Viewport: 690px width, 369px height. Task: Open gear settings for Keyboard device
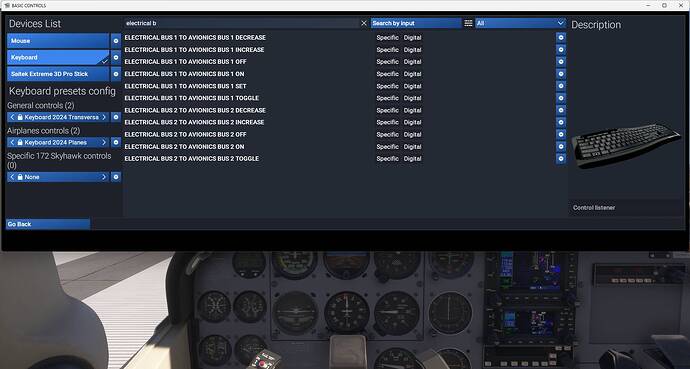116,57
